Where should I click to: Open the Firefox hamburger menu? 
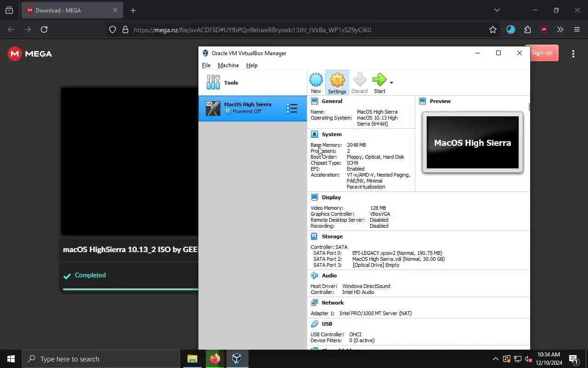tap(577, 29)
